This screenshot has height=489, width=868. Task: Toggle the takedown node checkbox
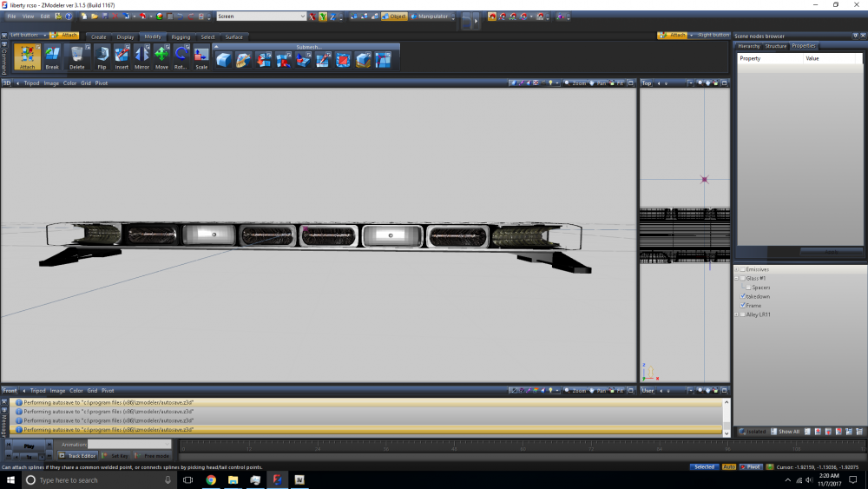[743, 296]
